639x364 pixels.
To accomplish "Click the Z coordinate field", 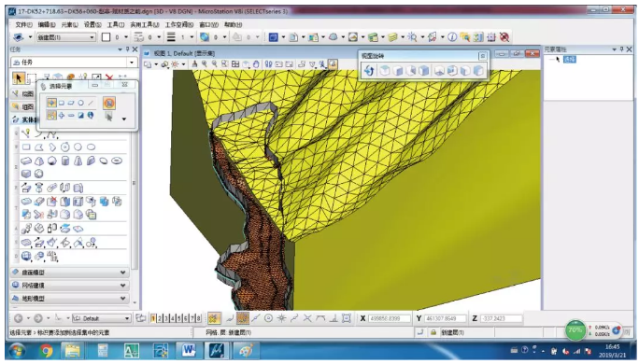I will click(502, 318).
